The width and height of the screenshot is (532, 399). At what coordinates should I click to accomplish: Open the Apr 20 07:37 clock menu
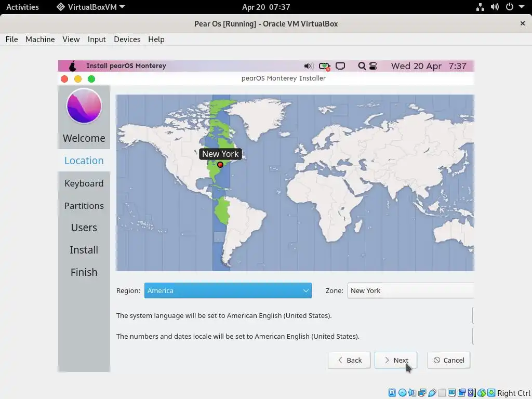pos(266,7)
